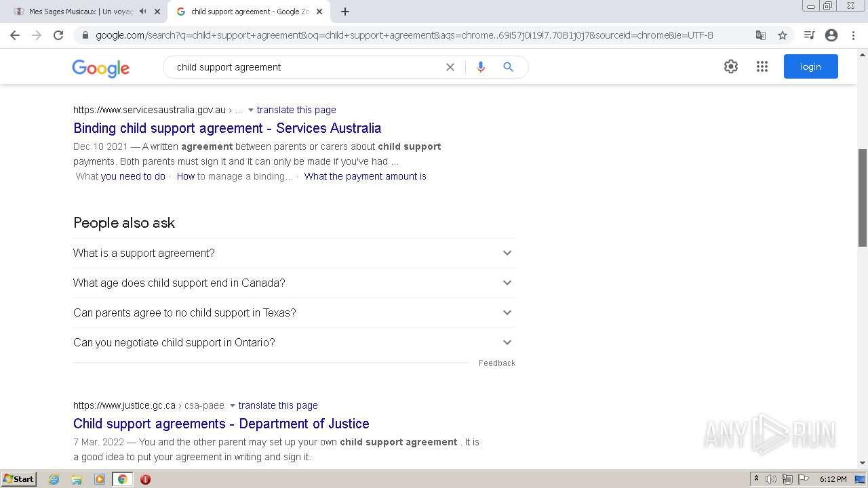Translate the justice.gc.ca result page

[278, 405]
